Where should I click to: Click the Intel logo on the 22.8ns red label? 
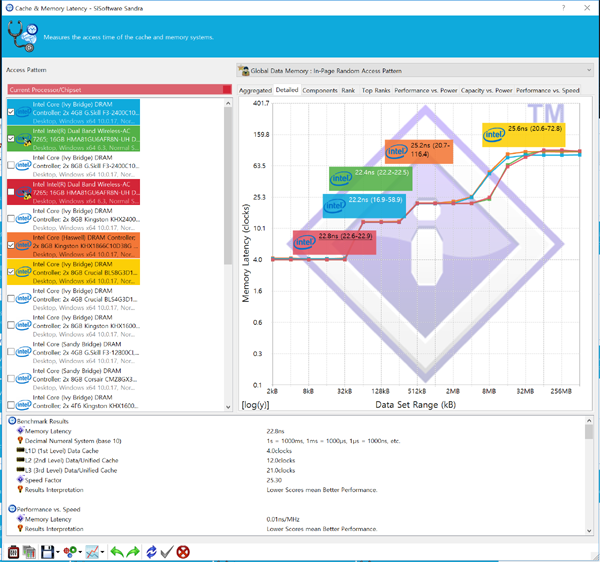[x=305, y=242]
